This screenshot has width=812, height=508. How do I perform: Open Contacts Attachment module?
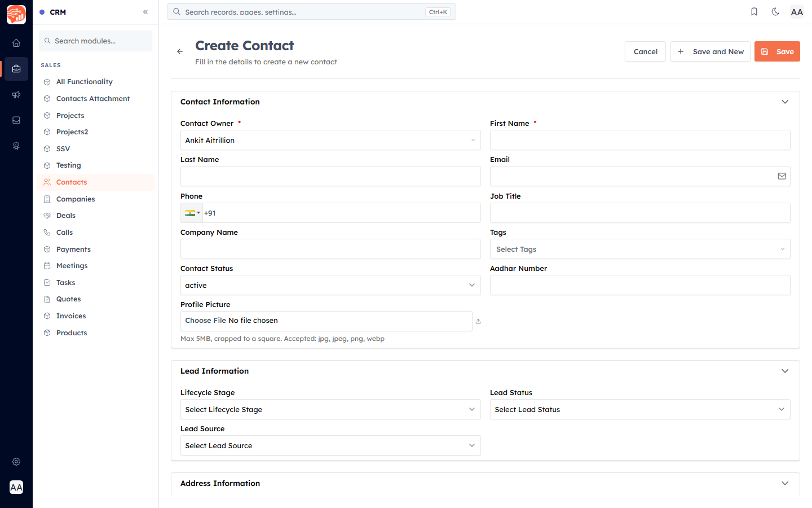tap(96, 99)
